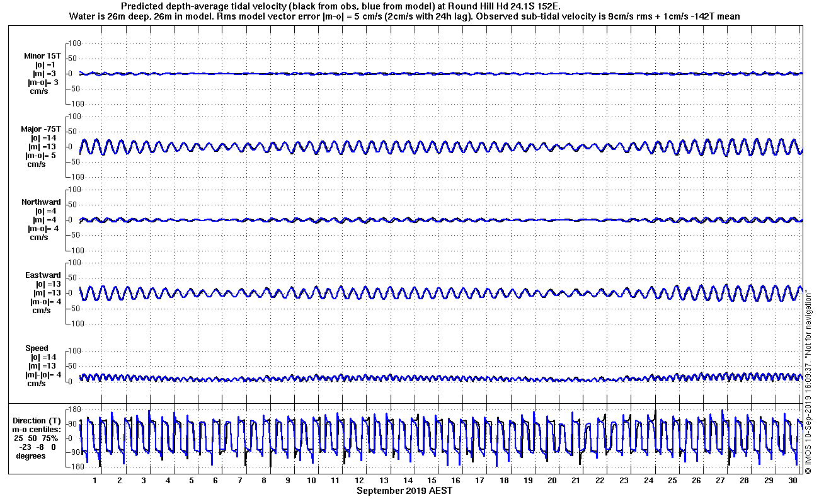Click the '-23 -8 0' centile values
Screen dimensions: 819x504
[x=37, y=447]
